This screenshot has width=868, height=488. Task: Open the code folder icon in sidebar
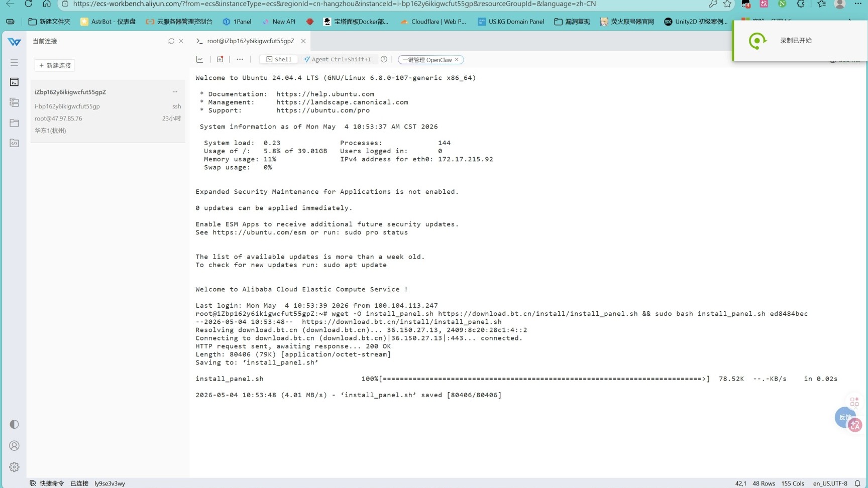14,143
